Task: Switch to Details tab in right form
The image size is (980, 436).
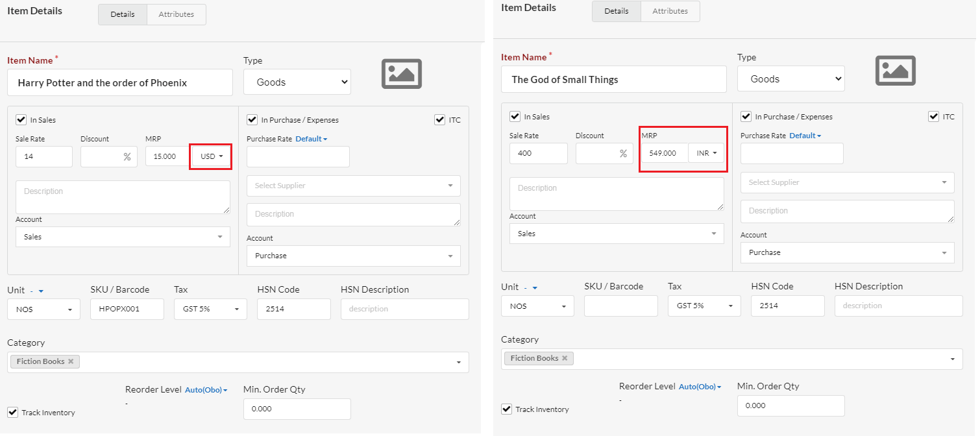Action: pos(617,11)
